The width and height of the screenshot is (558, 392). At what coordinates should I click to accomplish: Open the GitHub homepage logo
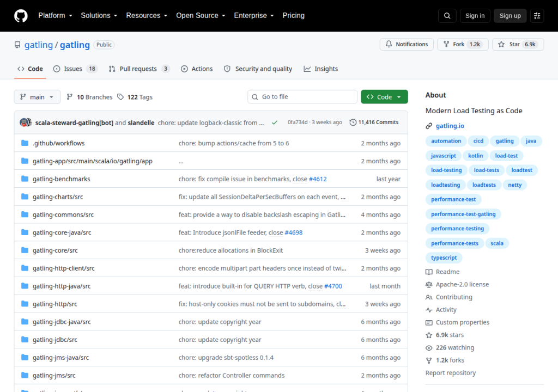21,16
